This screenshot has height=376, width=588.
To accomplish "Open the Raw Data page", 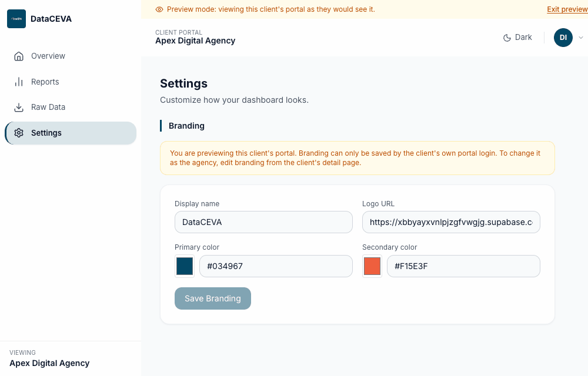I will click(x=71, y=107).
